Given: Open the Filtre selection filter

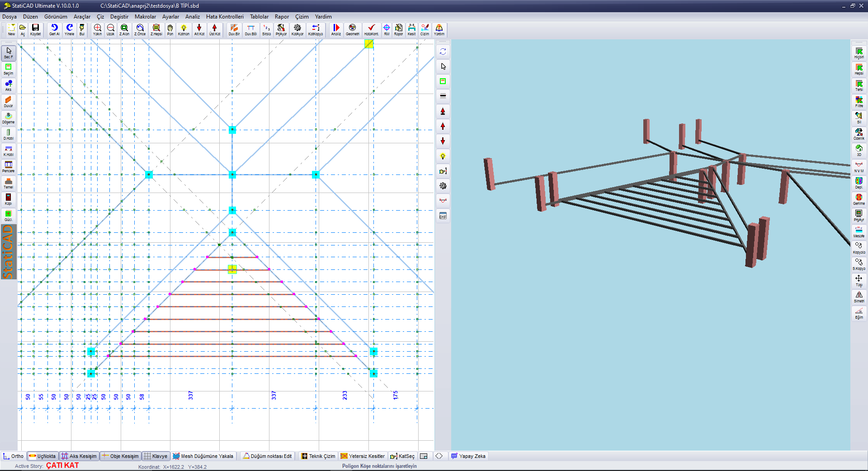Looking at the screenshot, I should [x=859, y=102].
